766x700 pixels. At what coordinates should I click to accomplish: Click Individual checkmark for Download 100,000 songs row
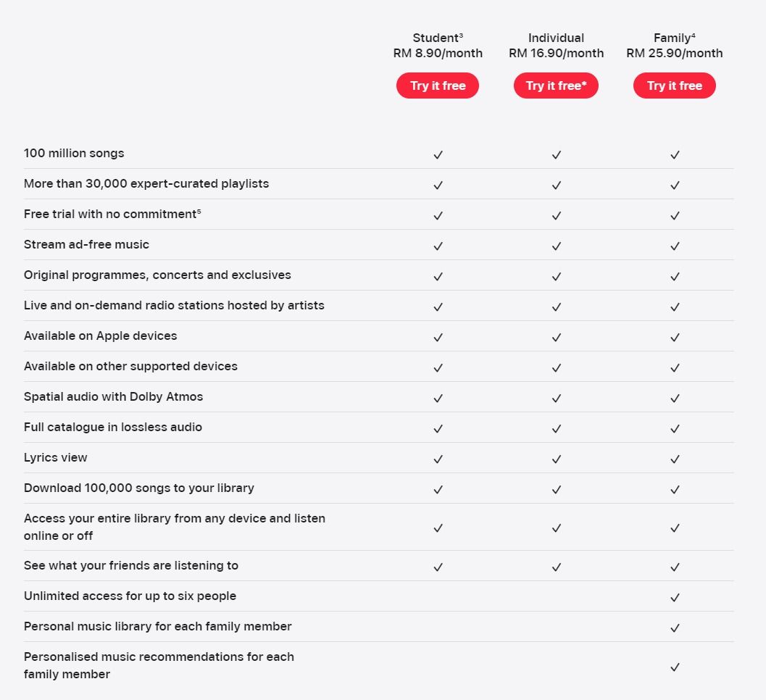click(556, 489)
